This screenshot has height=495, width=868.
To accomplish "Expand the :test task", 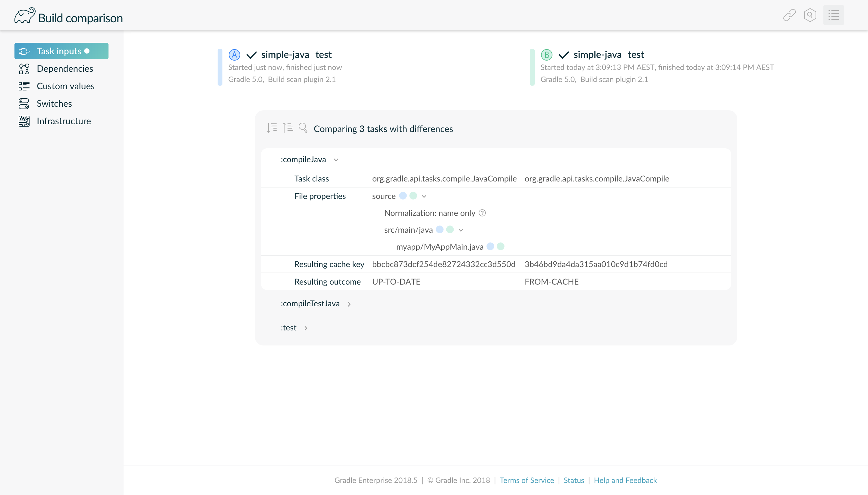I will 306,328.
